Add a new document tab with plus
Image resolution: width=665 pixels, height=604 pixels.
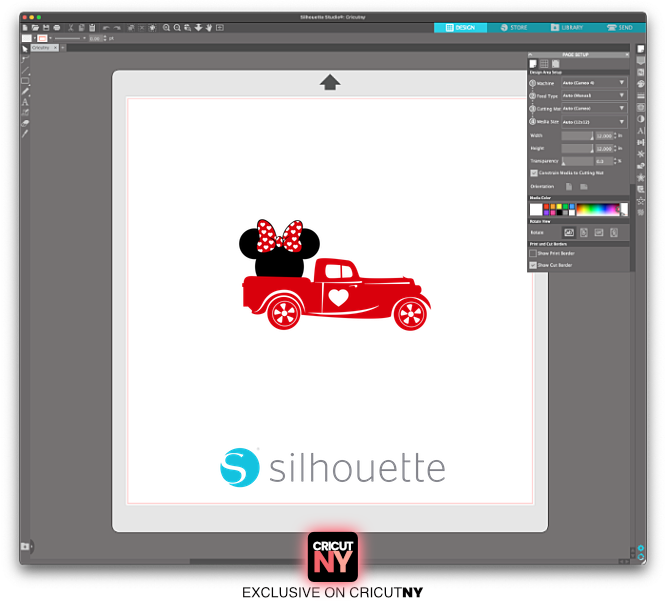click(63, 48)
